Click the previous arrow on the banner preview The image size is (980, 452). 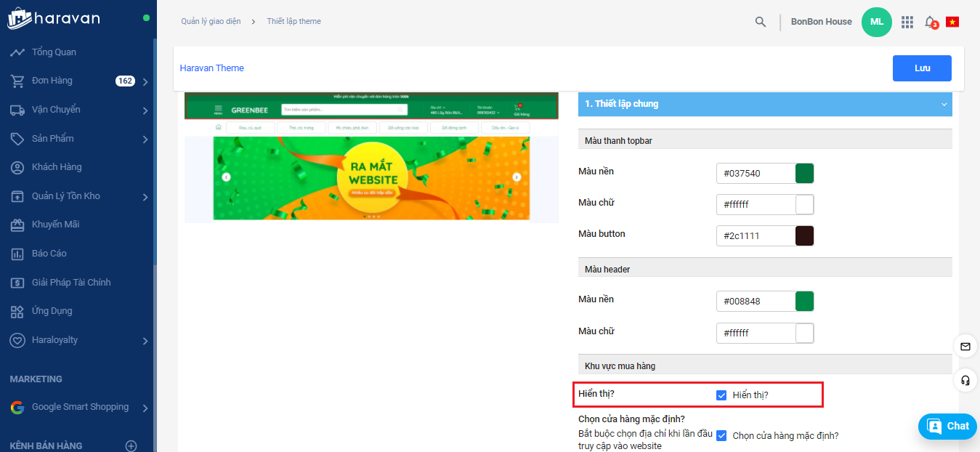tap(226, 177)
